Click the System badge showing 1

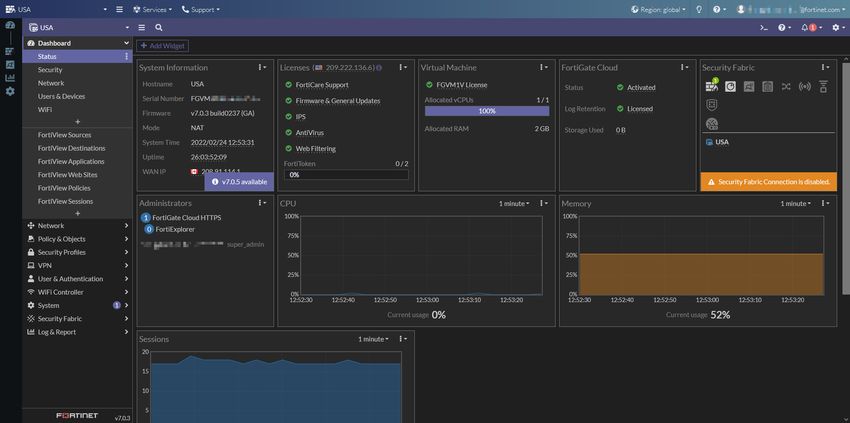click(116, 305)
